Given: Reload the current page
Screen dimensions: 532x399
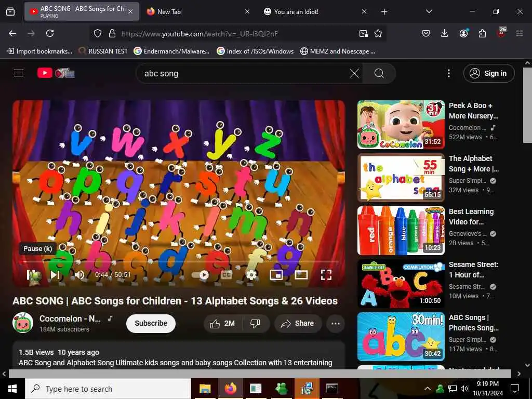Looking at the screenshot, I should click(x=50, y=33).
